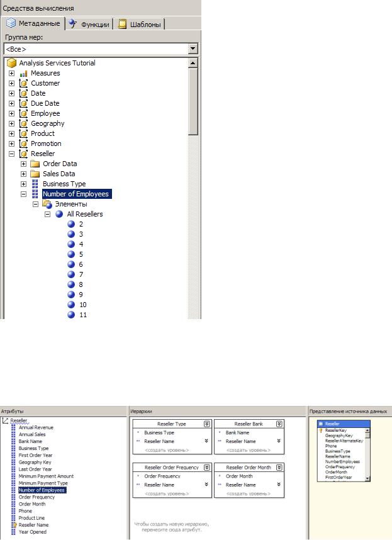The image size is (392, 540).
Task: Expand the Sales Data folder
Action: (x=23, y=174)
